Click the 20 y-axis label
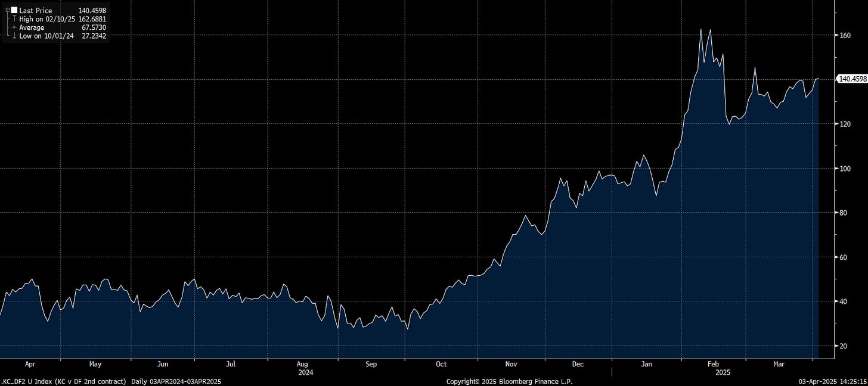Image resolution: width=868 pixels, height=386 pixels. click(x=844, y=346)
